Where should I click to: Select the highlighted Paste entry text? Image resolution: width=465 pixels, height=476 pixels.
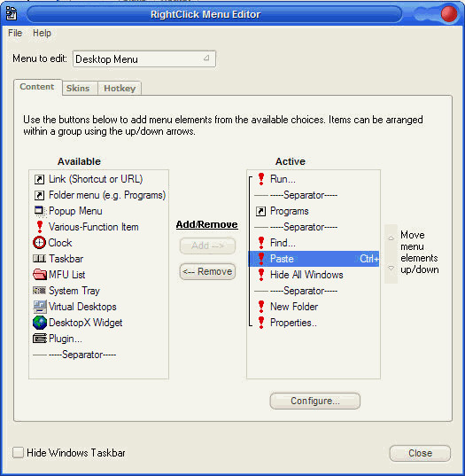tap(282, 259)
